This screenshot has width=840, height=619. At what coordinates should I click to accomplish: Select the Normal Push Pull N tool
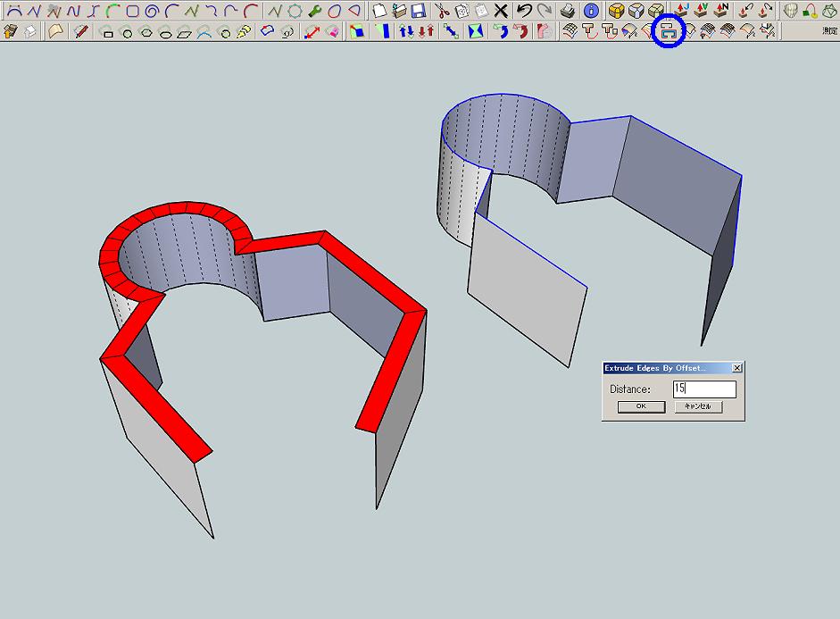pyautogui.click(x=721, y=10)
